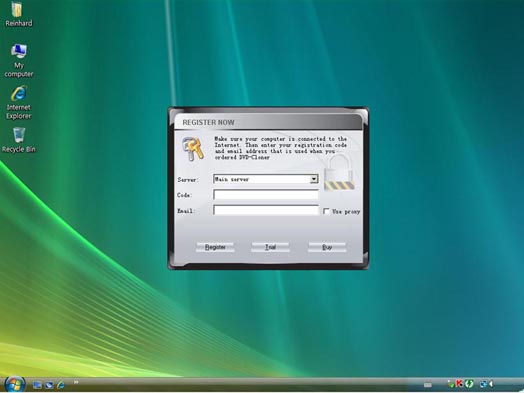Screen dimensions: 524x393
Task: Click the green circular tray icon
Action: 469,384
